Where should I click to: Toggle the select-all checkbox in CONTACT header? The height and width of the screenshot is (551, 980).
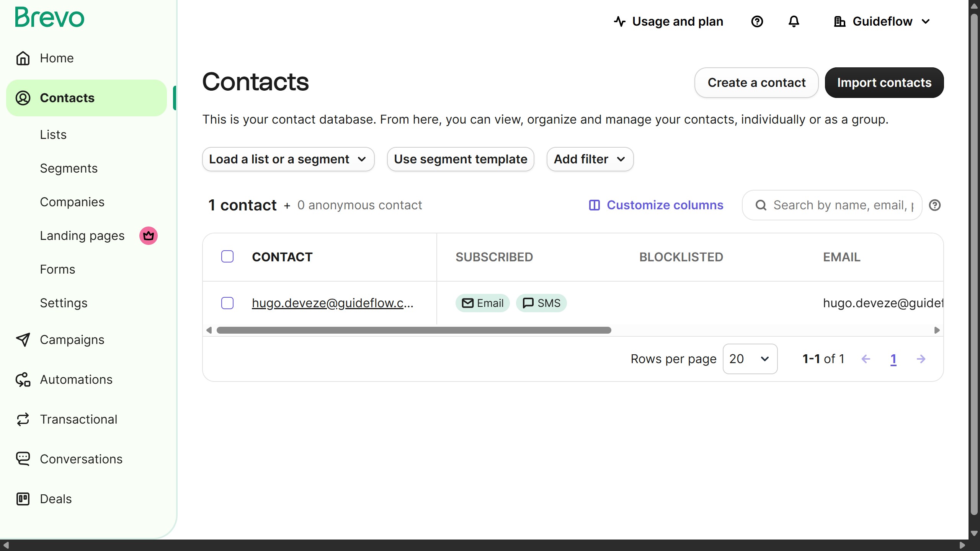point(227,257)
